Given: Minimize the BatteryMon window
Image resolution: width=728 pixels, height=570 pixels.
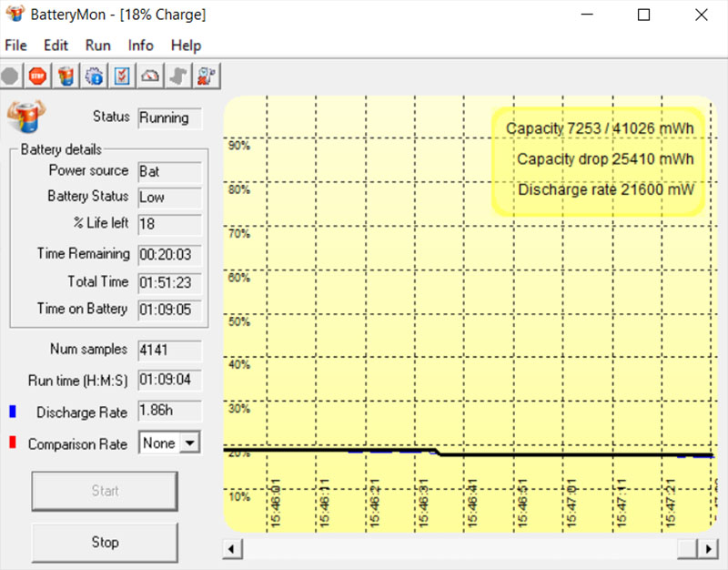Looking at the screenshot, I should pos(587,15).
